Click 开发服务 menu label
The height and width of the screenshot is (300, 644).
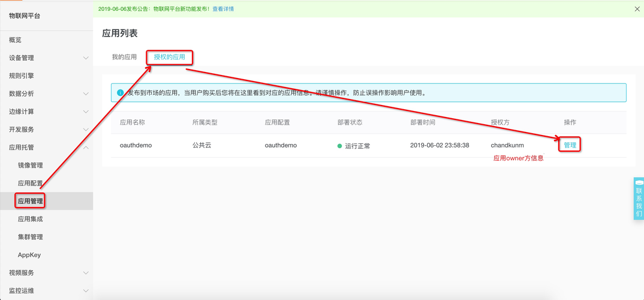click(x=22, y=130)
